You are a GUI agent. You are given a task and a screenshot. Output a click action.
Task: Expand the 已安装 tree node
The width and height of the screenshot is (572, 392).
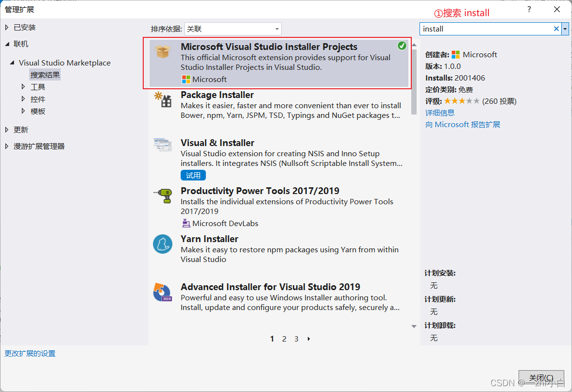[x=7, y=27]
